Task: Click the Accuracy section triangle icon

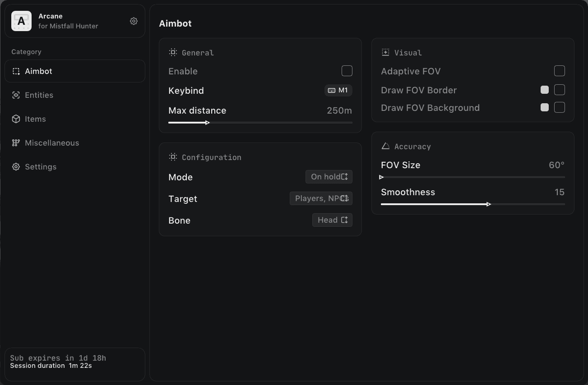Action: click(385, 146)
